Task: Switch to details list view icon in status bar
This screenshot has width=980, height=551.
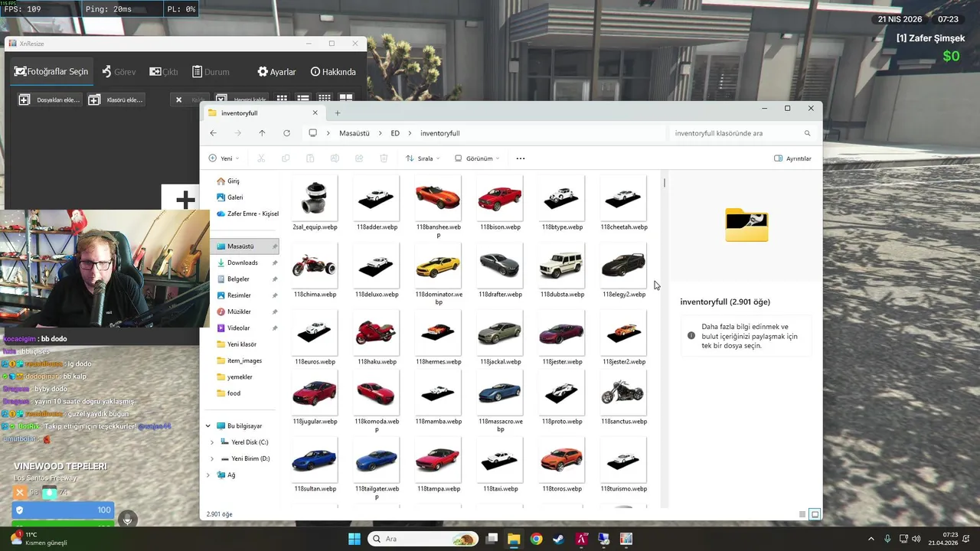Action: click(x=802, y=514)
